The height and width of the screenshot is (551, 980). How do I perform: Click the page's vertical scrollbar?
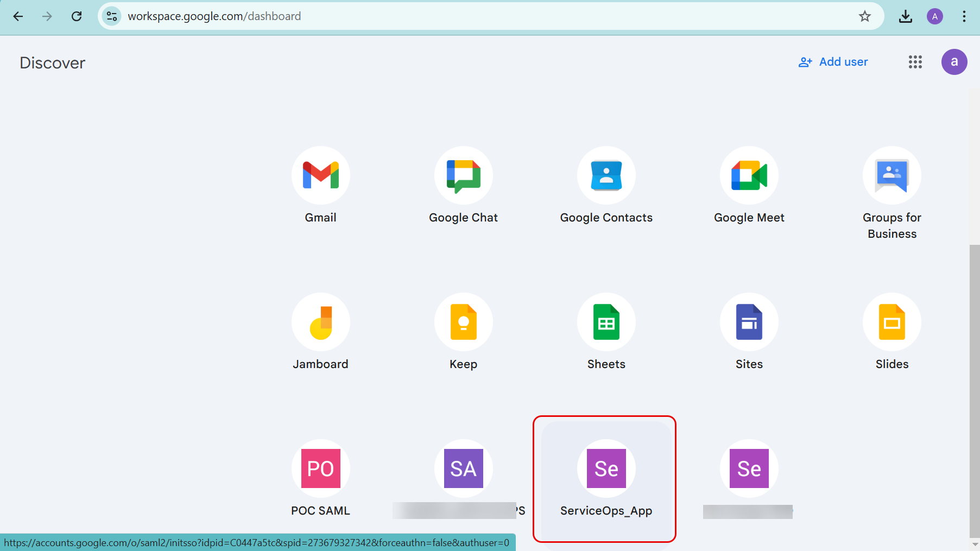[x=975, y=380]
